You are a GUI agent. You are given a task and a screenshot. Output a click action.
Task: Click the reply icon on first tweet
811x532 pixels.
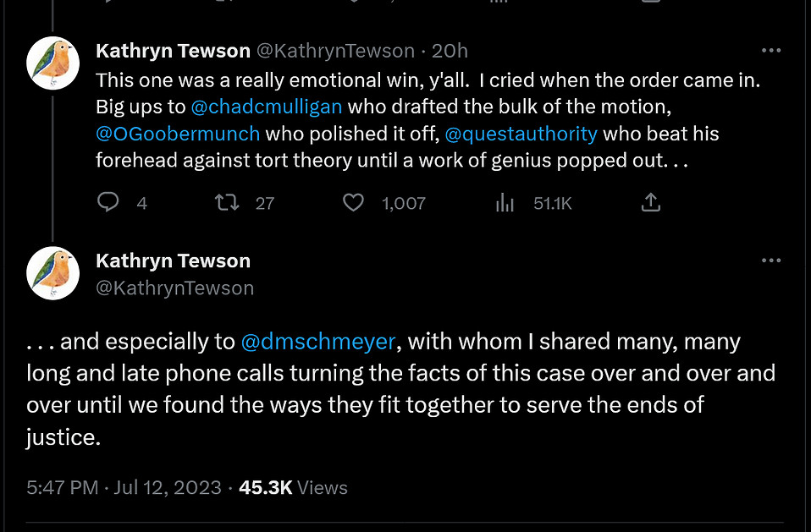(108, 203)
